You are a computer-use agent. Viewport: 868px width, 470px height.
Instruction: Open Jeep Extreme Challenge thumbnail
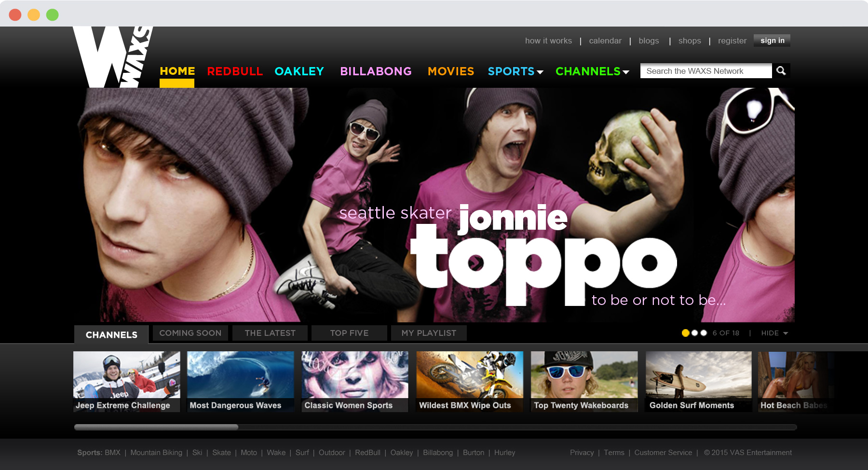127,381
